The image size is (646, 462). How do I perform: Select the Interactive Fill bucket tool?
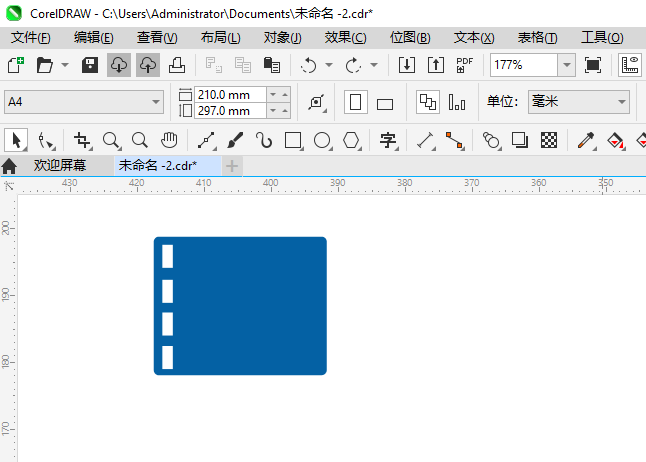coord(616,141)
